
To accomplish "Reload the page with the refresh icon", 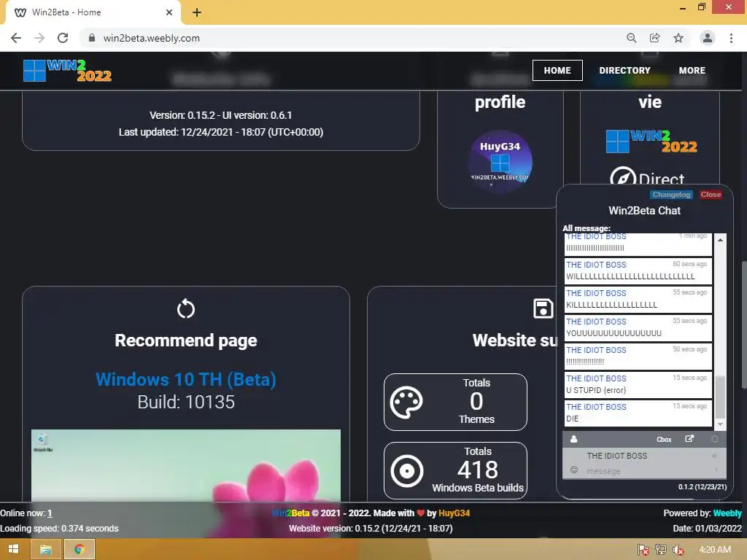I will pyautogui.click(x=63, y=38).
